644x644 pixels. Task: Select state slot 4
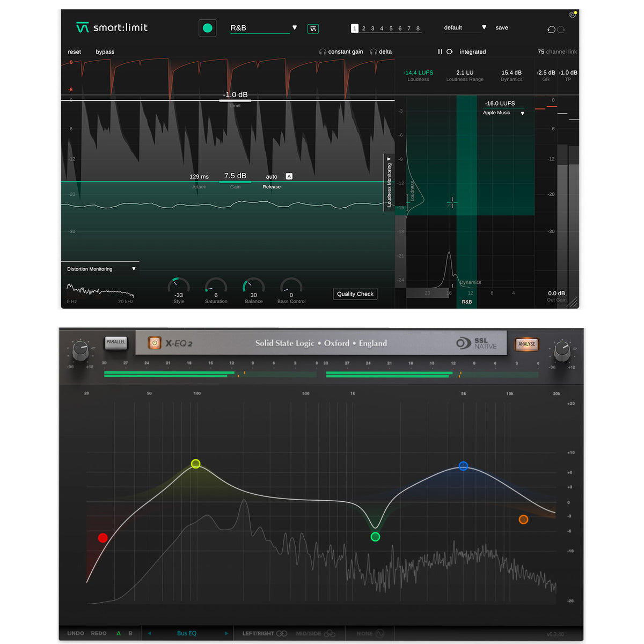click(382, 28)
